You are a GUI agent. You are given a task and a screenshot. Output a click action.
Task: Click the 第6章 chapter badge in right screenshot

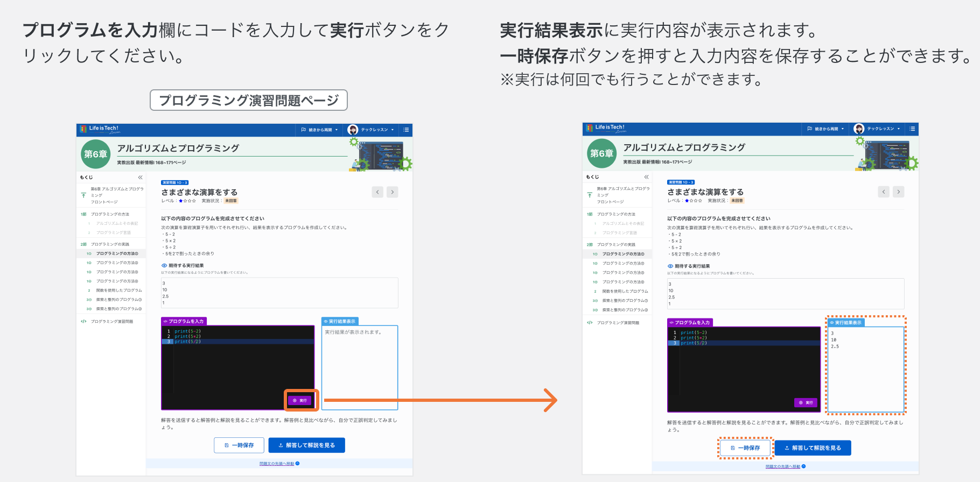[602, 153]
